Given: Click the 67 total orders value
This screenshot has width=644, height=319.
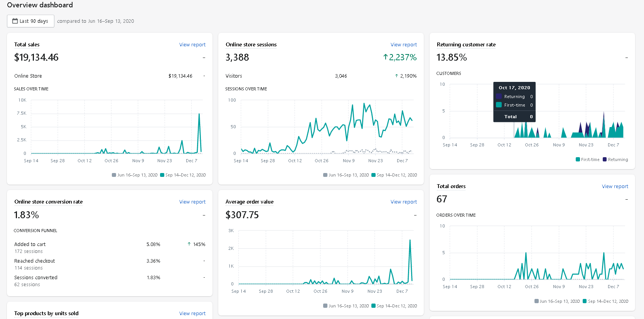Looking at the screenshot, I should point(442,199).
